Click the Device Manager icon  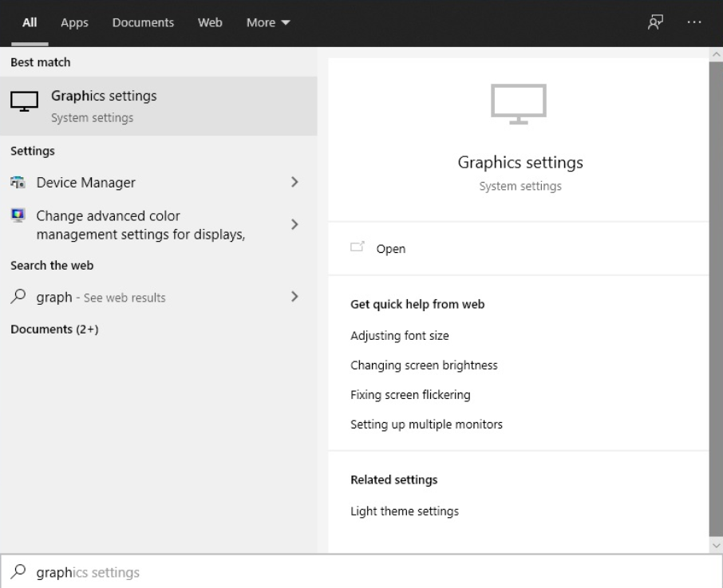(x=19, y=183)
